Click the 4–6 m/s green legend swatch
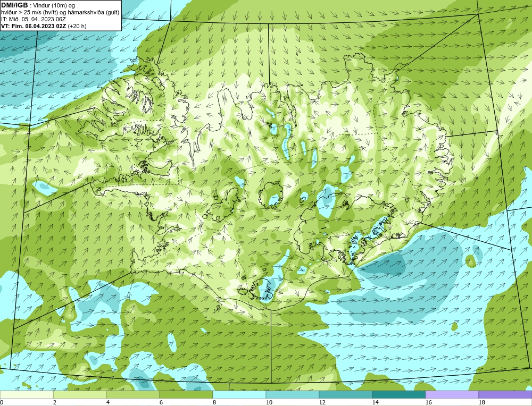The height and width of the screenshot is (406, 532). coord(133,394)
